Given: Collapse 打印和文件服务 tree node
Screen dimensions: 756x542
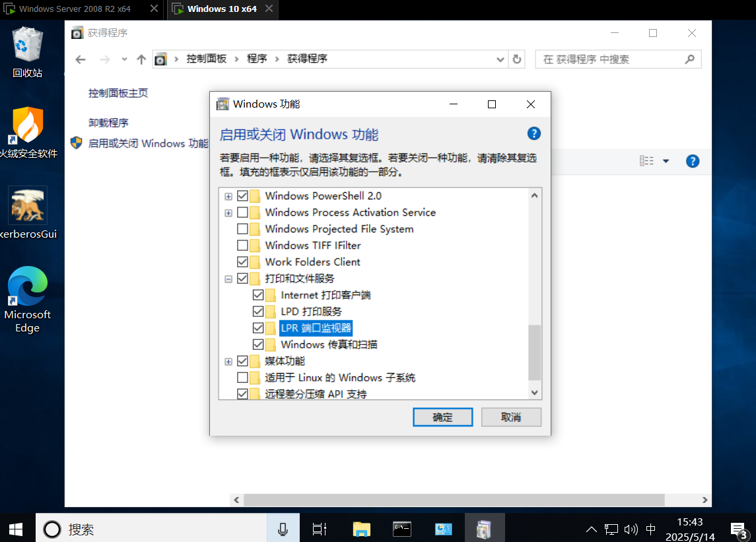Looking at the screenshot, I should (x=228, y=279).
